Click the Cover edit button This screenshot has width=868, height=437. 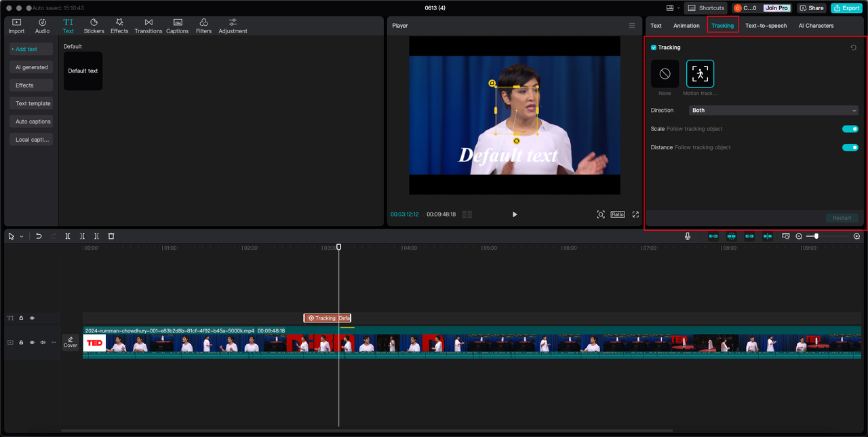coord(71,342)
